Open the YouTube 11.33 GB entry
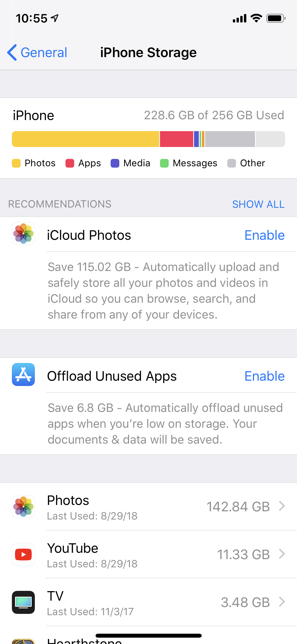 [x=148, y=554]
